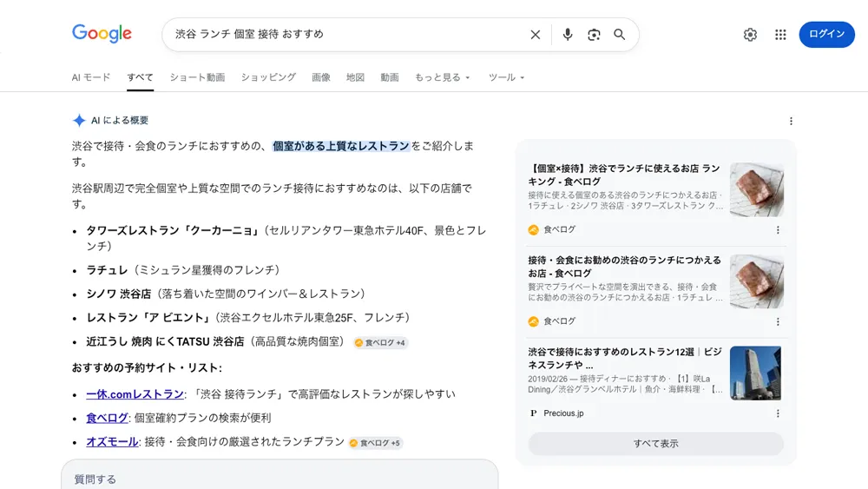Click the search text field
The height and width of the screenshot is (489, 868).
(349, 35)
